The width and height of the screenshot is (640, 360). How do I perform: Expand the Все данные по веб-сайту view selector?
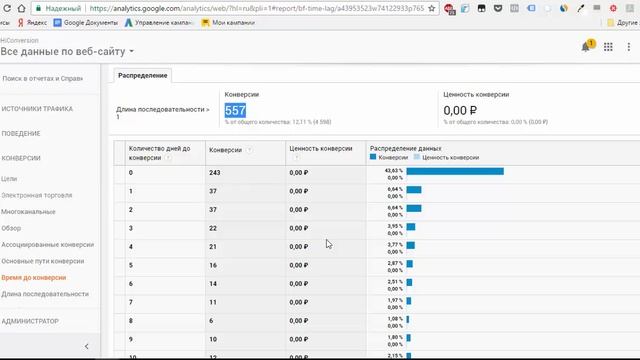click(67, 51)
